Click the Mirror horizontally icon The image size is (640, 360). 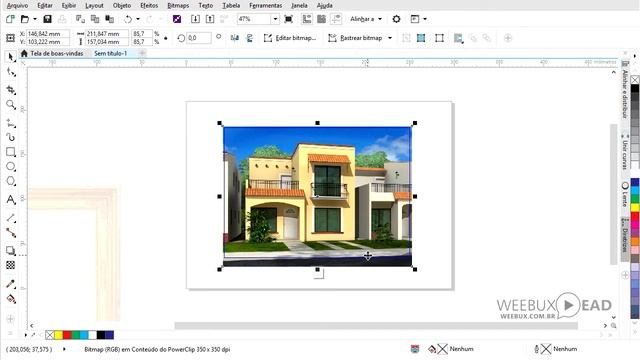tap(235, 38)
